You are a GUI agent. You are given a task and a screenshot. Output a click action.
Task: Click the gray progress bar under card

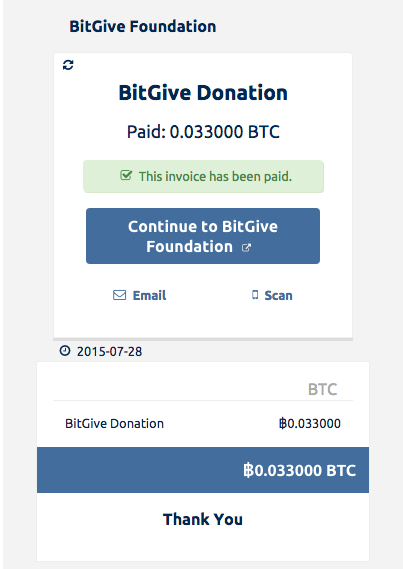click(x=203, y=339)
